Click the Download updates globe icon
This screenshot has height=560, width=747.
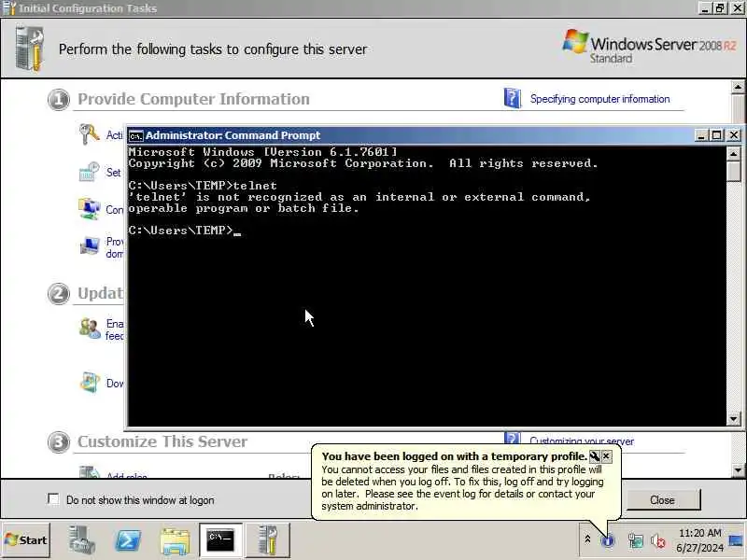pos(89,383)
